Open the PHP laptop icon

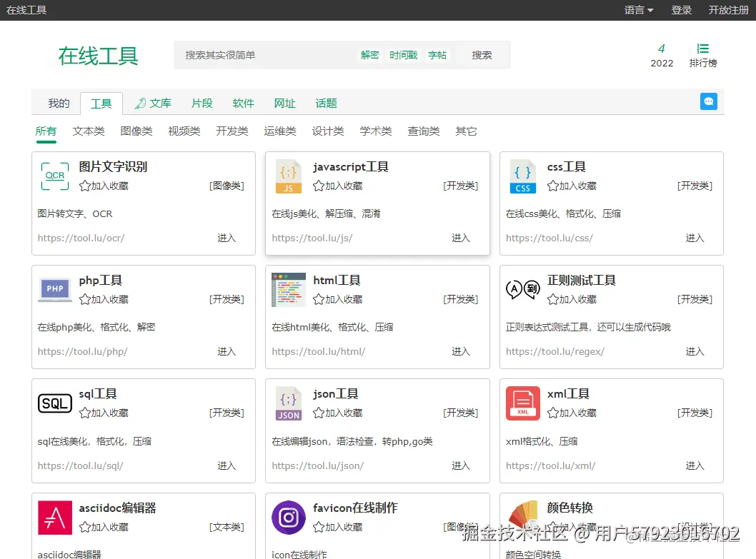pyautogui.click(x=55, y=290)
